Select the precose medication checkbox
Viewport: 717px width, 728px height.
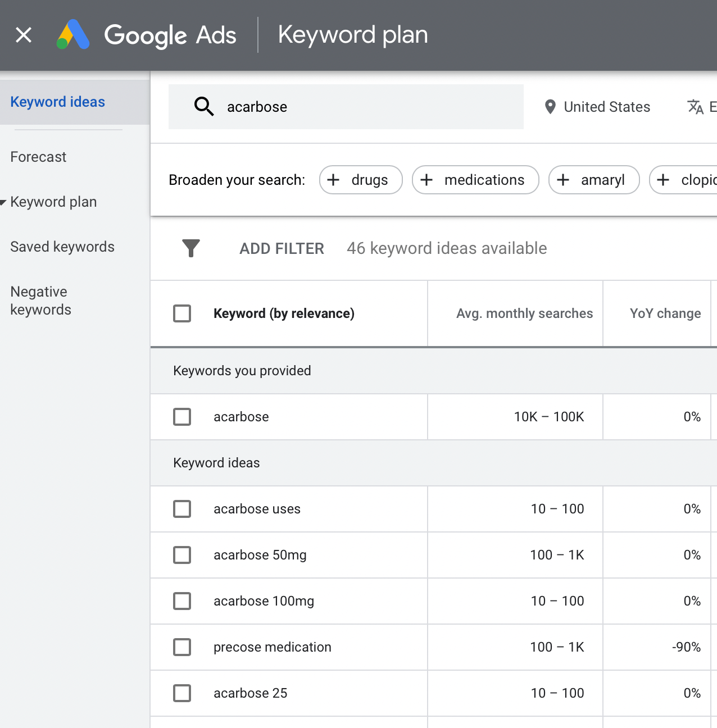[182, 647]
